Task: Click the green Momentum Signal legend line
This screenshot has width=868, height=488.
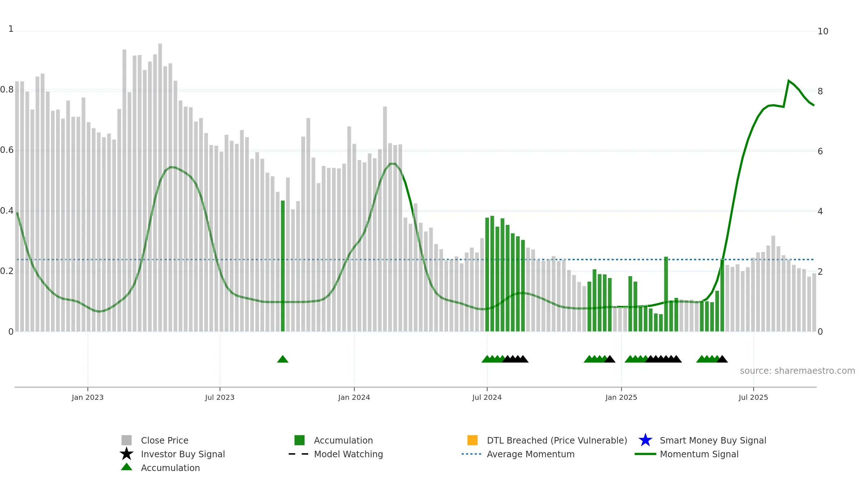Action: tap(645, 454)
